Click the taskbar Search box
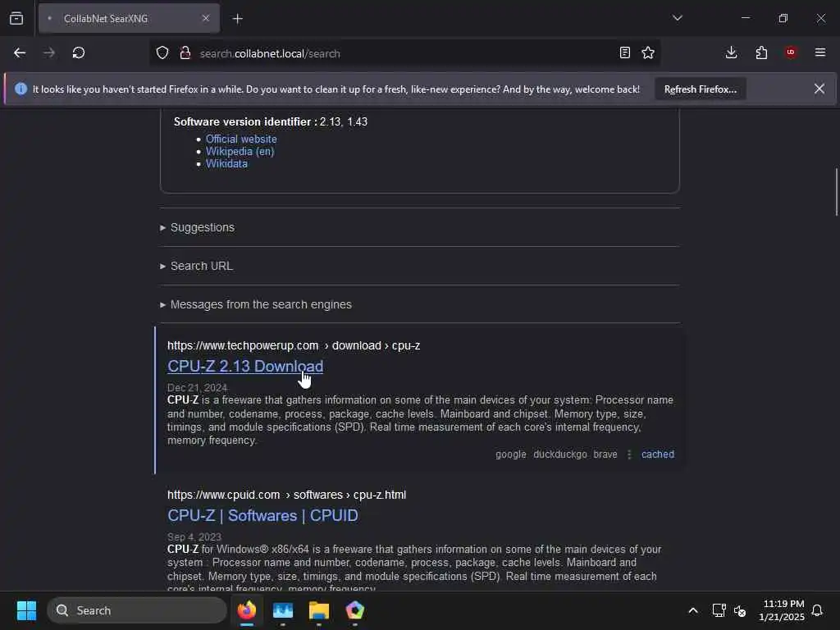 [x=137, y=610]
